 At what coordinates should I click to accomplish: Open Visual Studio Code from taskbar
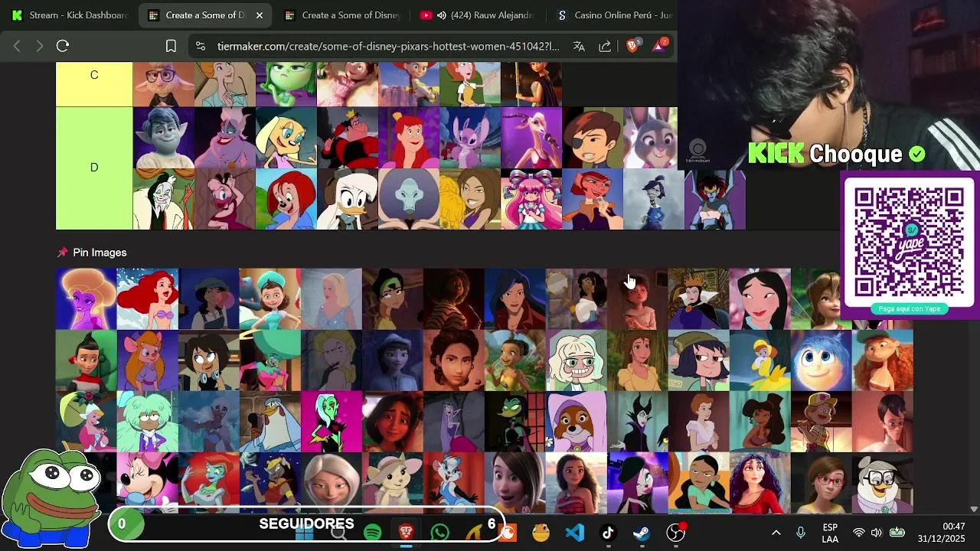pos(575,533)
